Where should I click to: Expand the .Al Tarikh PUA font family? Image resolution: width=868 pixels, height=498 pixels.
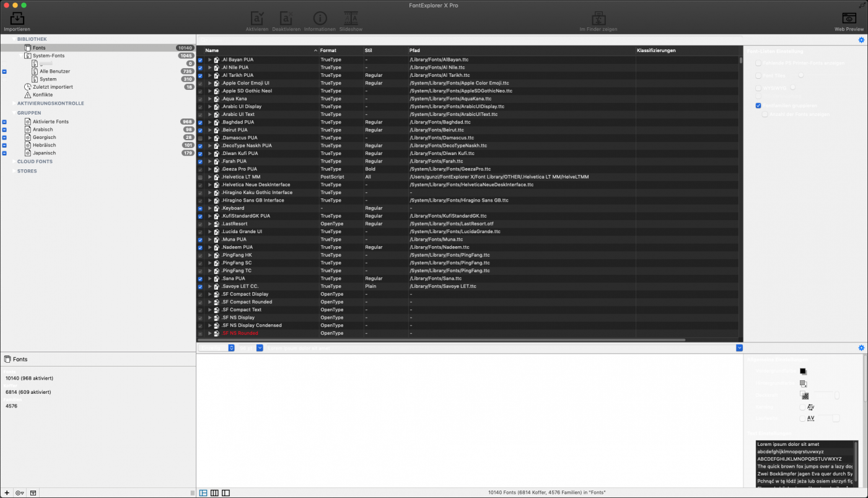point(209,75)
